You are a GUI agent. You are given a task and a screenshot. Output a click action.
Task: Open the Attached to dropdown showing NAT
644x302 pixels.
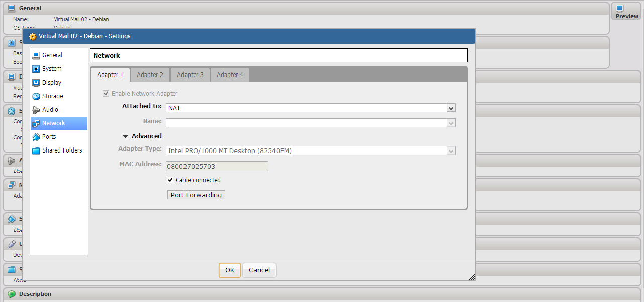click(x=311, y=108)
